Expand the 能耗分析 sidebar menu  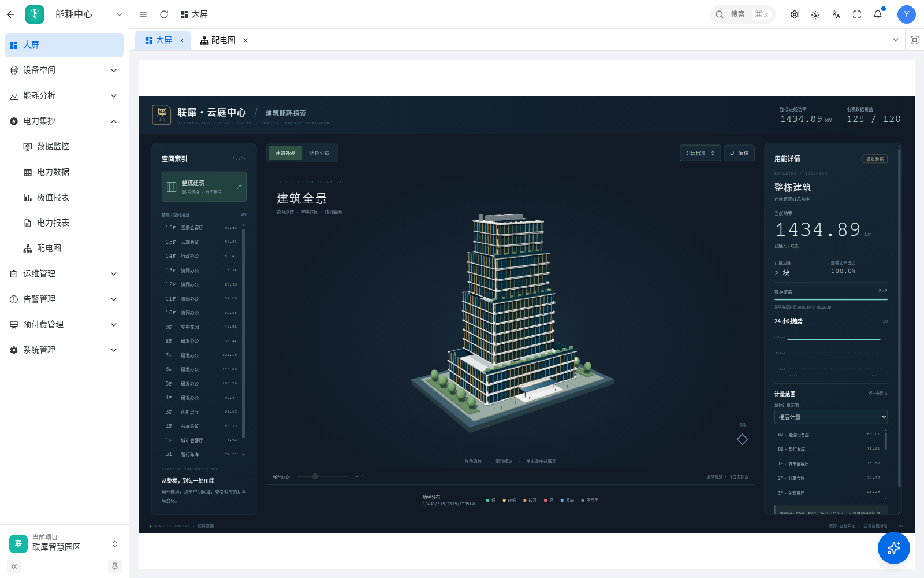[64, 96]
